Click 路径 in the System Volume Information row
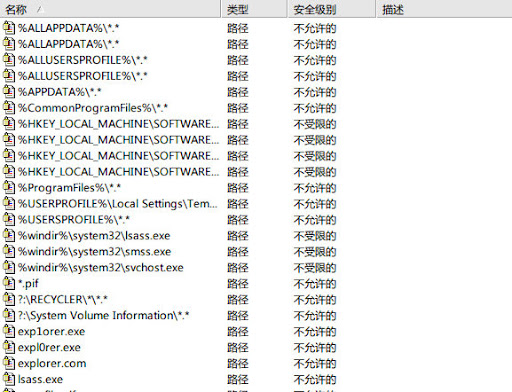 click(x=238, y=316)
